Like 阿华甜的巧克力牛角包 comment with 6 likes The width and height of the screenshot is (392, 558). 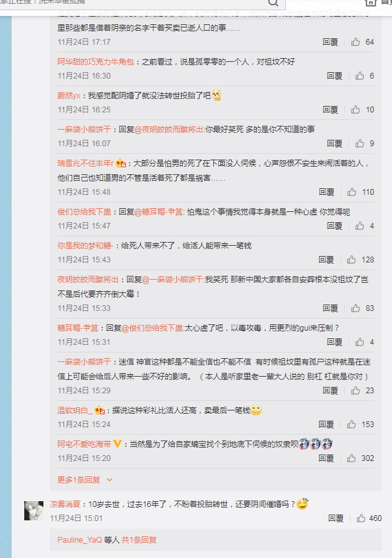tap(359, 76)
